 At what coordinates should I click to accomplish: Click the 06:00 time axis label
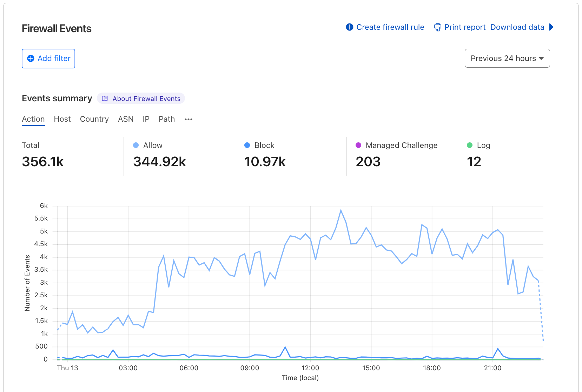[x=189, y=368]
